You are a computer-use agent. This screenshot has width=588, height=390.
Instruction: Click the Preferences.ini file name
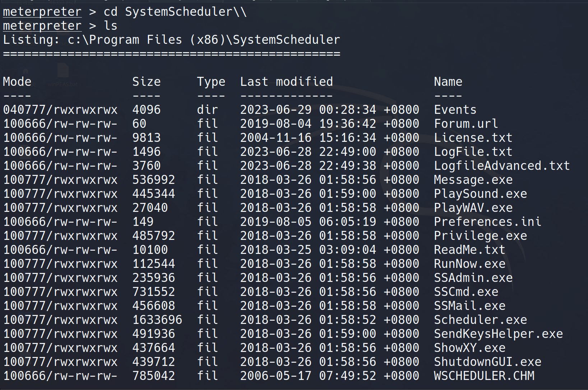pyautogui.click(x=487, y=222)
